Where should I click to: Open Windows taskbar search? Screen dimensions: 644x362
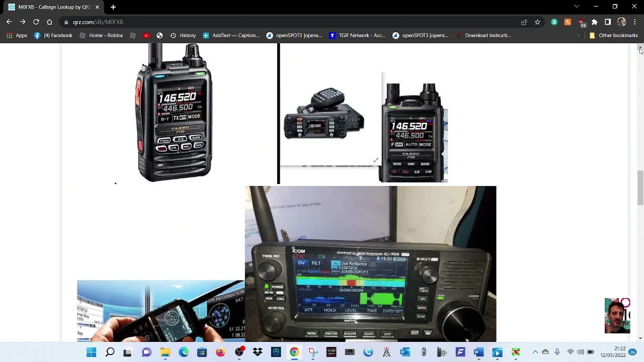point(110,352)
